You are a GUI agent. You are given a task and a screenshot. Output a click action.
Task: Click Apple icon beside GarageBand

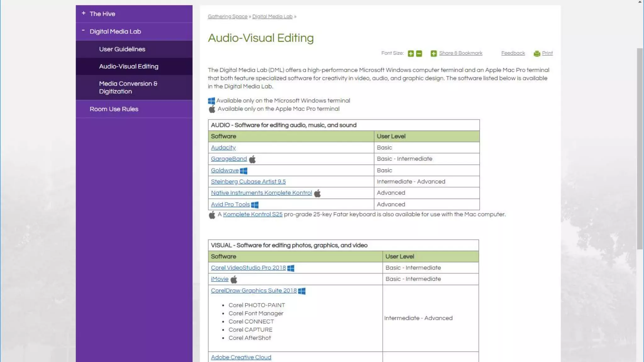[x=252, y=159]
